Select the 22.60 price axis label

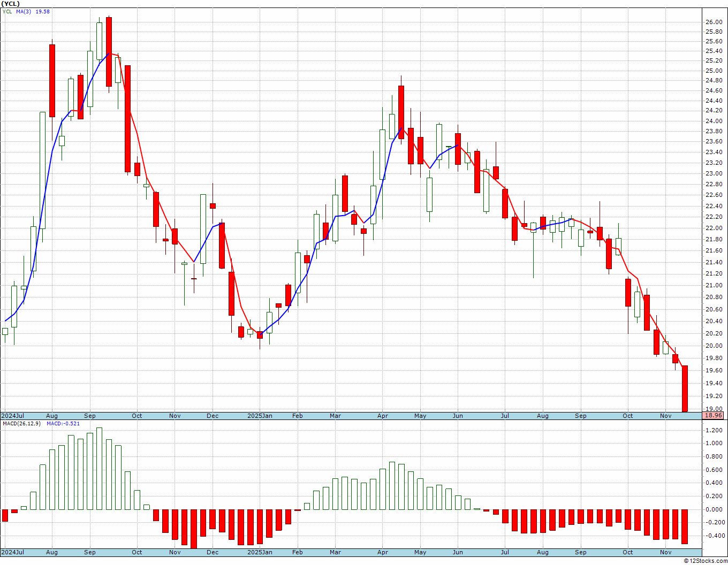(x=714, y=195)
